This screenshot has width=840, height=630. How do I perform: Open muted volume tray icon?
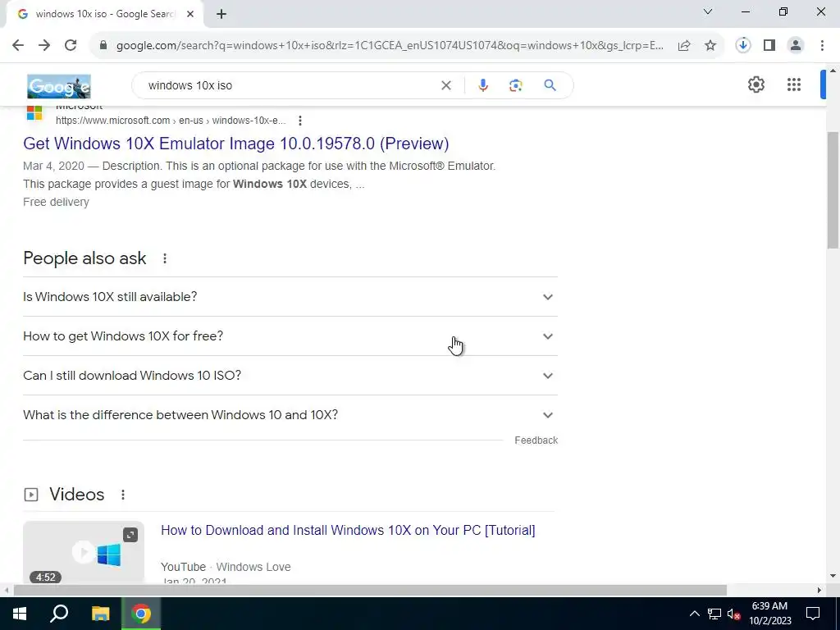(x=734, y=614)
